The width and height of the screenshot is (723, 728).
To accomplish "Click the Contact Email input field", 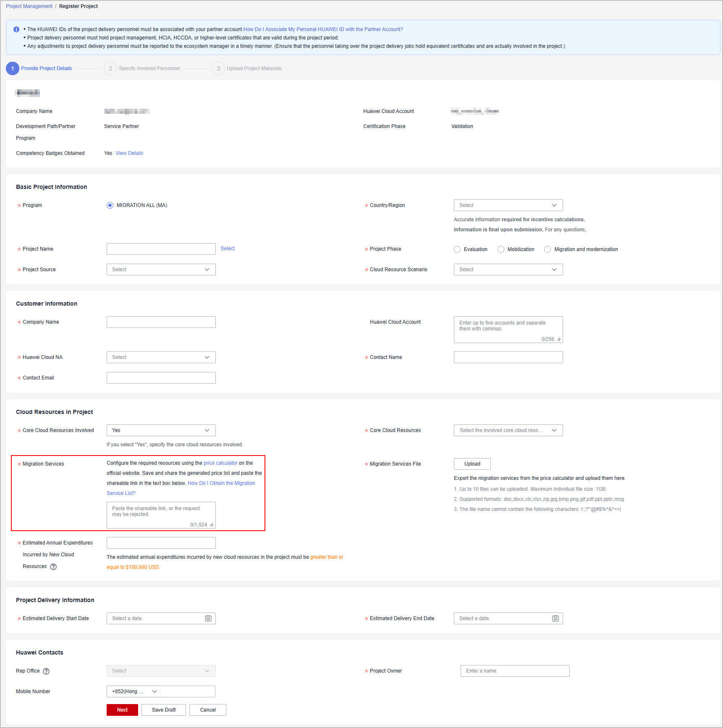I will (161, 378).
